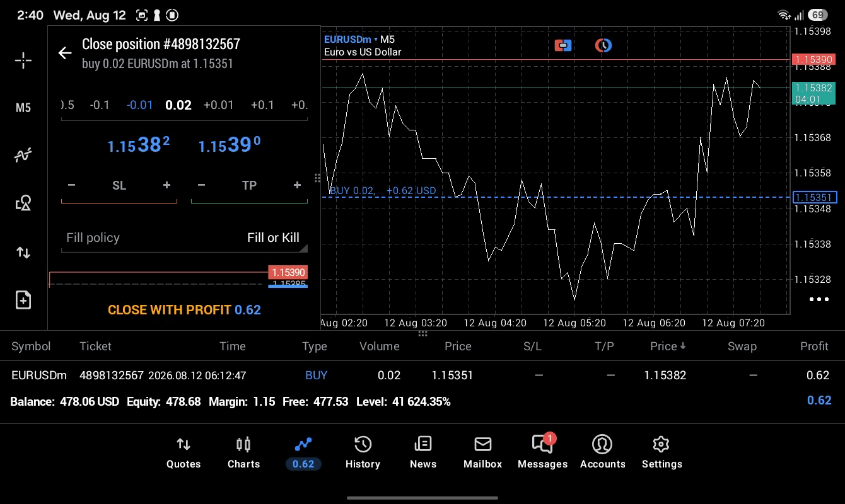Screen dimensions: 845x504
Task: Open Fill policy dropdown
Action: click(x=184, y=238)
